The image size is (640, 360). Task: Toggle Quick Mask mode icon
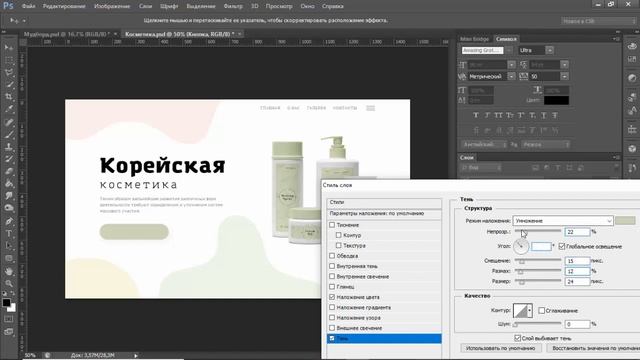(9, 319)
